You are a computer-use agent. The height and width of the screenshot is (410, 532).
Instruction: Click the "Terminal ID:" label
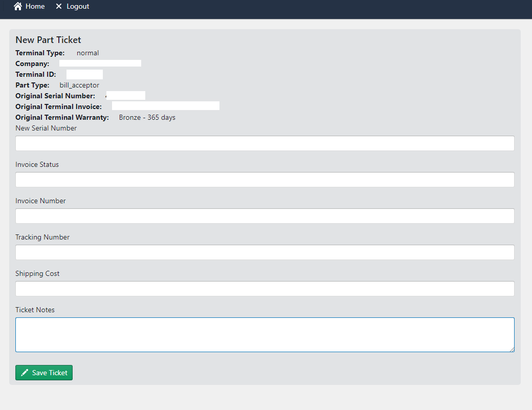pos(36,74)
